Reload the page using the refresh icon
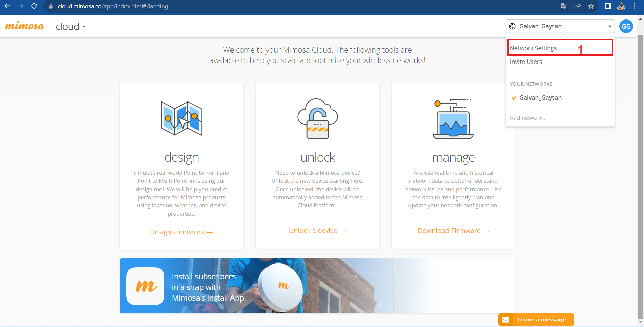The height and width of the screenshot is (327, 644). click(x=34, y=6)
